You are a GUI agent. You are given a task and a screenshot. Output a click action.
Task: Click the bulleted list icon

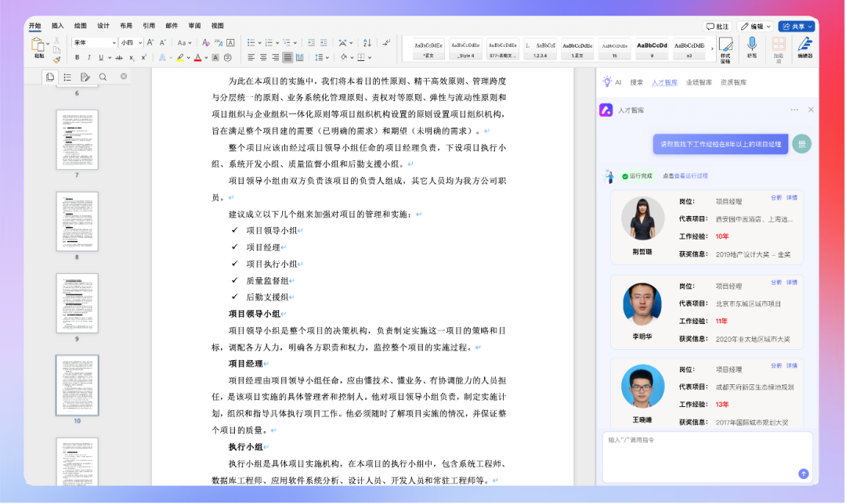251,42
